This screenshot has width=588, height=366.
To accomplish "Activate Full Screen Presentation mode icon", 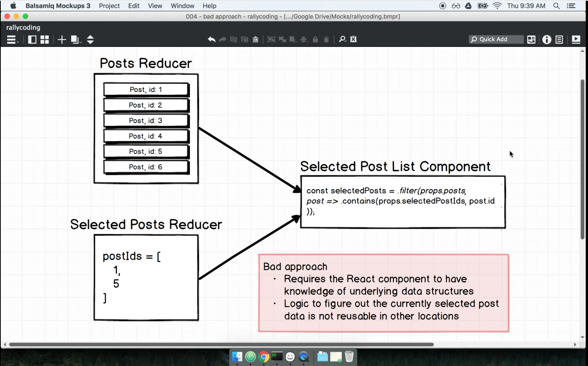I will coord(576,39).
